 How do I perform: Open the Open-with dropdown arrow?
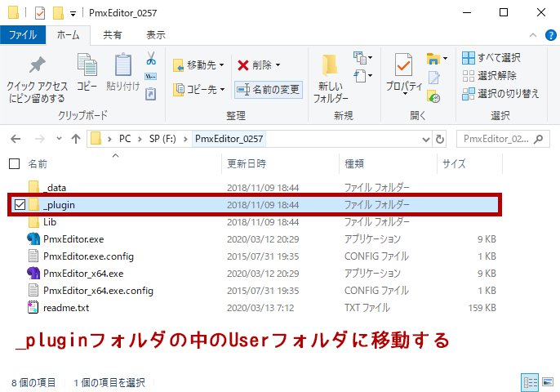click(x=445, y=58)
